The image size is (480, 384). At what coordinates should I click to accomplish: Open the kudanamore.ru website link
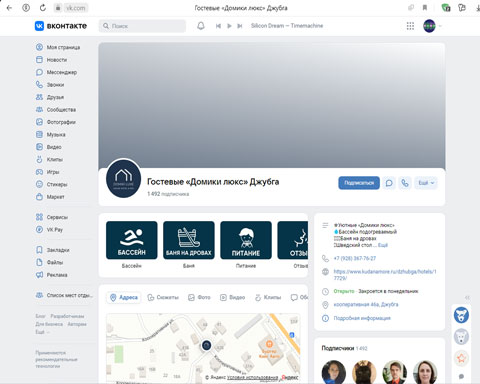click(x=385, y=275)
